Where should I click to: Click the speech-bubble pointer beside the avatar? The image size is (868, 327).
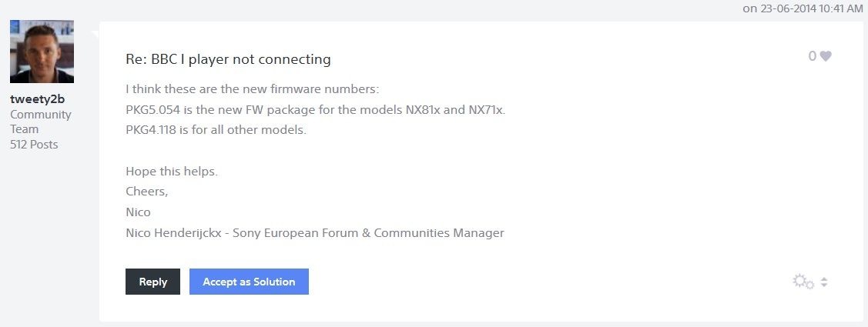[96, 32]
